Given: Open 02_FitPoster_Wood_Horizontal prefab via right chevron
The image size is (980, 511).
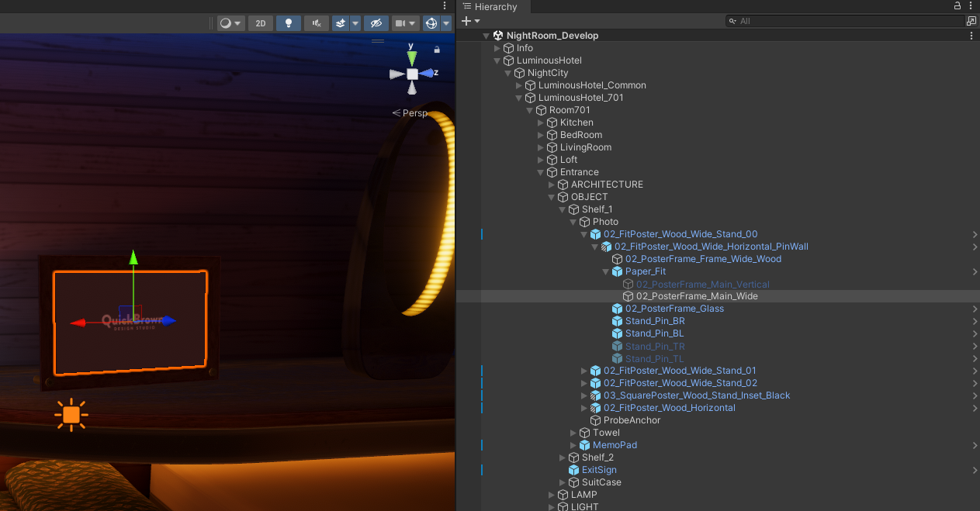Looking at the screenshot, I should point(975,408).
